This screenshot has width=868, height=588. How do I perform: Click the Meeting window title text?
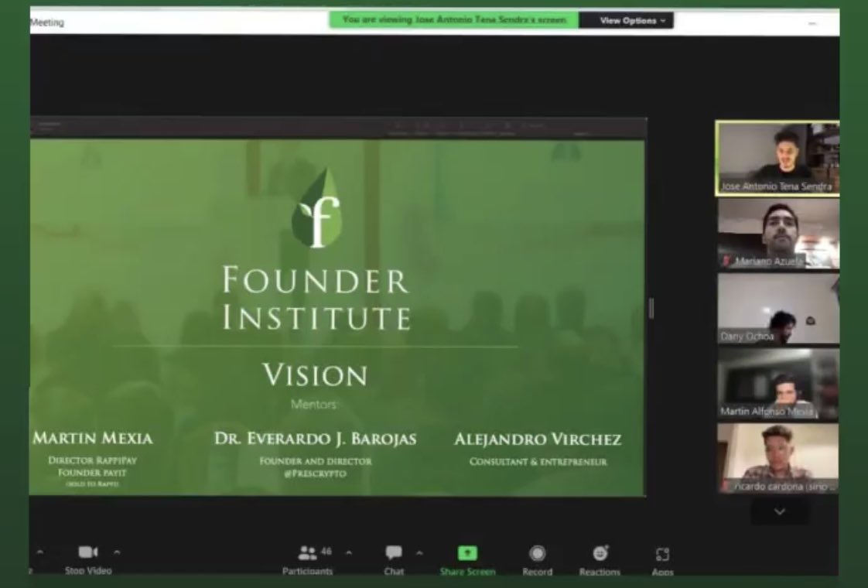pyautogui.click(x=47, y=22)
